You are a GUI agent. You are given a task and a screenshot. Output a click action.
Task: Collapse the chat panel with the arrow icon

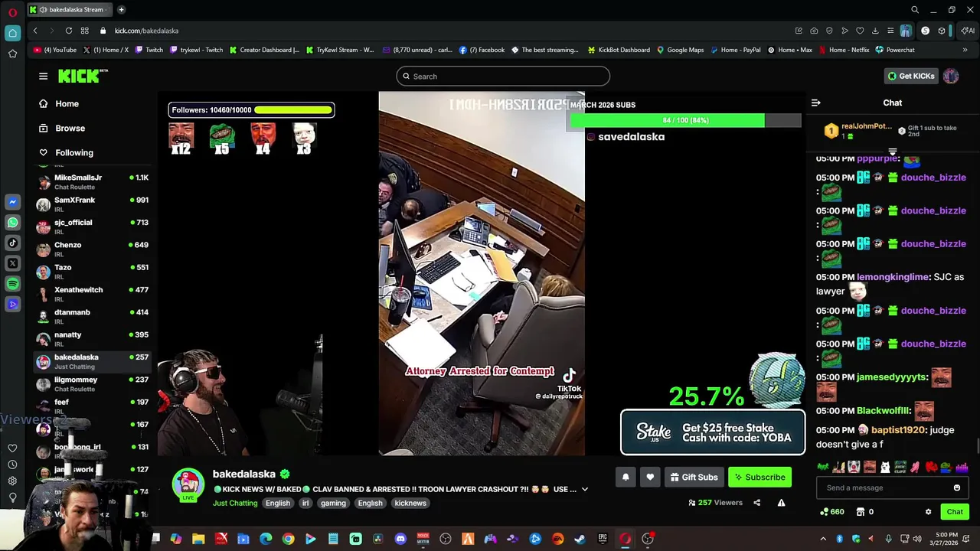click(x=815, y=103)
